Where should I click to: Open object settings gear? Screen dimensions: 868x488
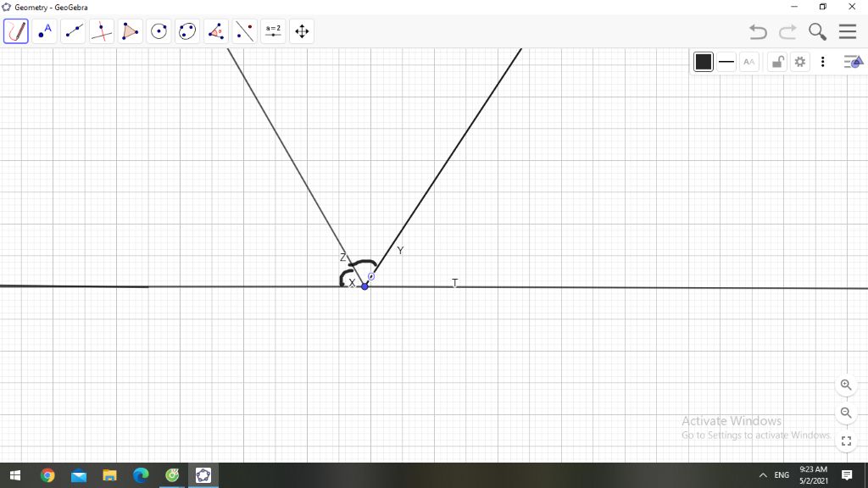[800, 62]
